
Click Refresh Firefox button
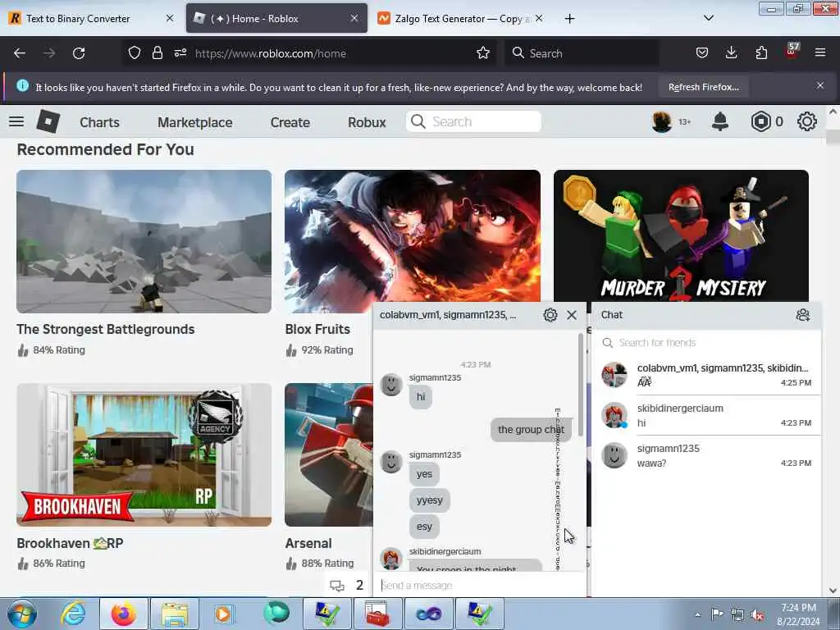[703, 87]
